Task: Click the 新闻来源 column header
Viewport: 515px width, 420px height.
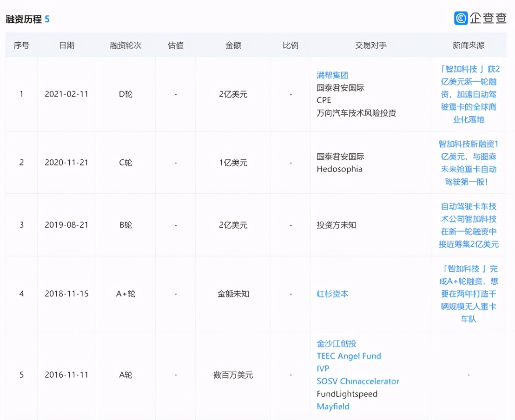Action: [469, 45]
